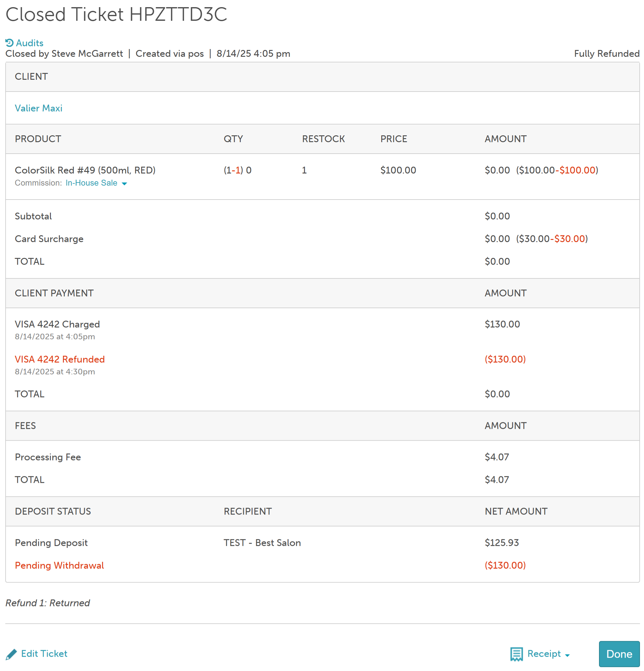Open the In-House Sale commission dropdown
The height and width of the screenshot is (671, 644).
(92, 183)
